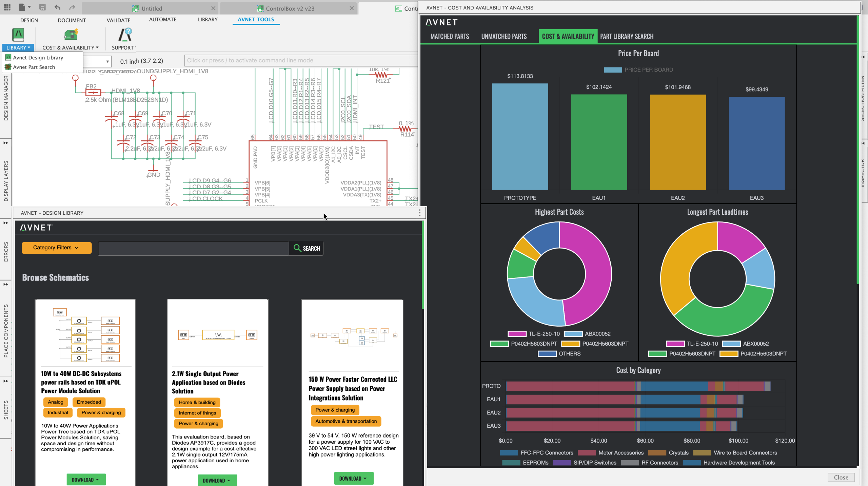Viewport: 868px width, 486px height.
Task: Open the grid size dropdown arrow
Action: pos(107,61)
